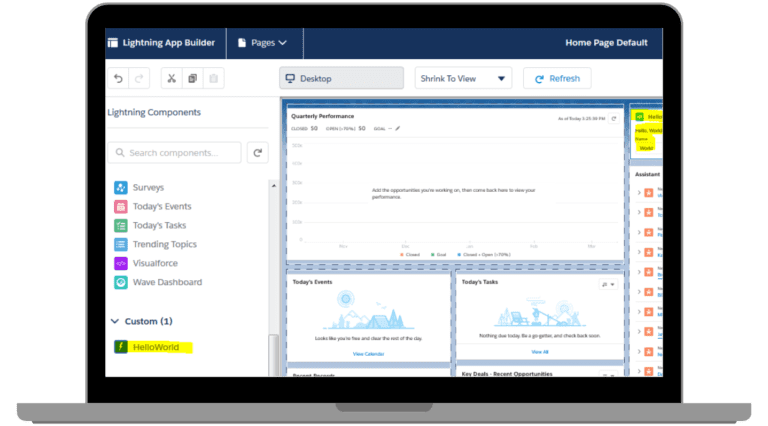Viewport: 768px width, 426px height.
Task: Click the paste clipboard icon
Action: [214, 78]
